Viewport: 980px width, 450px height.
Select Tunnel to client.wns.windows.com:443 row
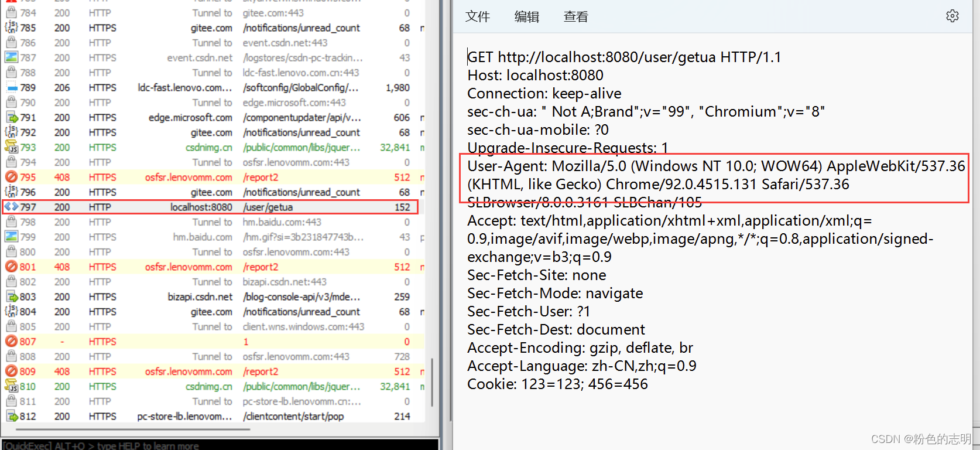[213, 326]
